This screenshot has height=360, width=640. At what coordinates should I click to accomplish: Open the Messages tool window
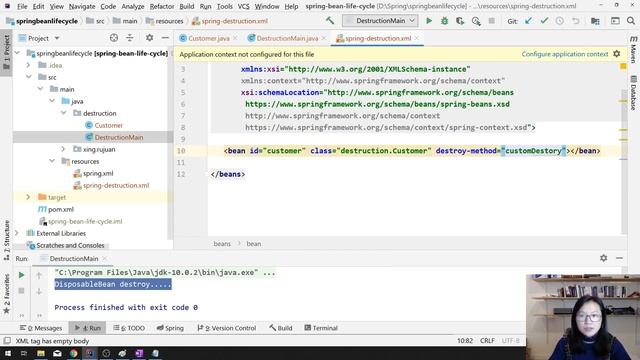(x=41, y=328)
